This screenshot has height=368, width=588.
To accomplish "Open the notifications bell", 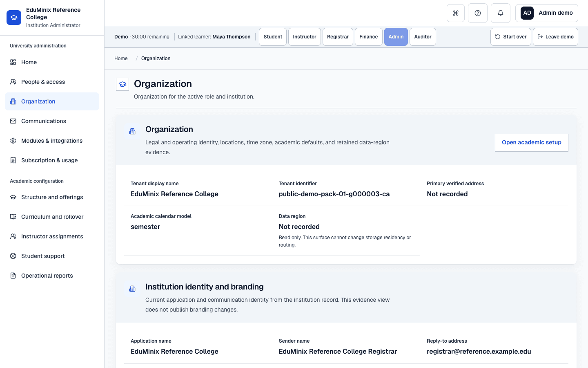I will tap(501, 13).
